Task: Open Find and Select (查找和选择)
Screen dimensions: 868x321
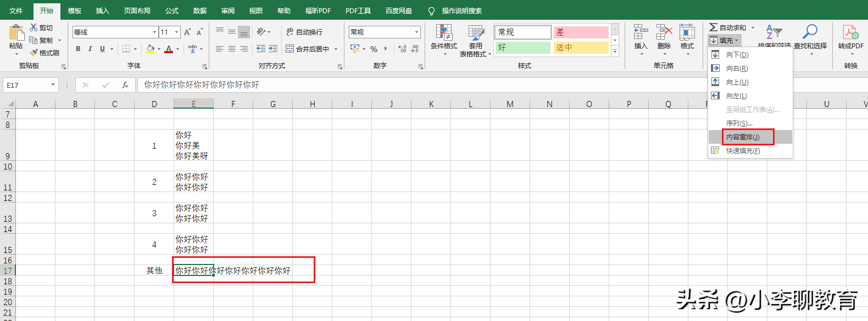Action: 810,37
